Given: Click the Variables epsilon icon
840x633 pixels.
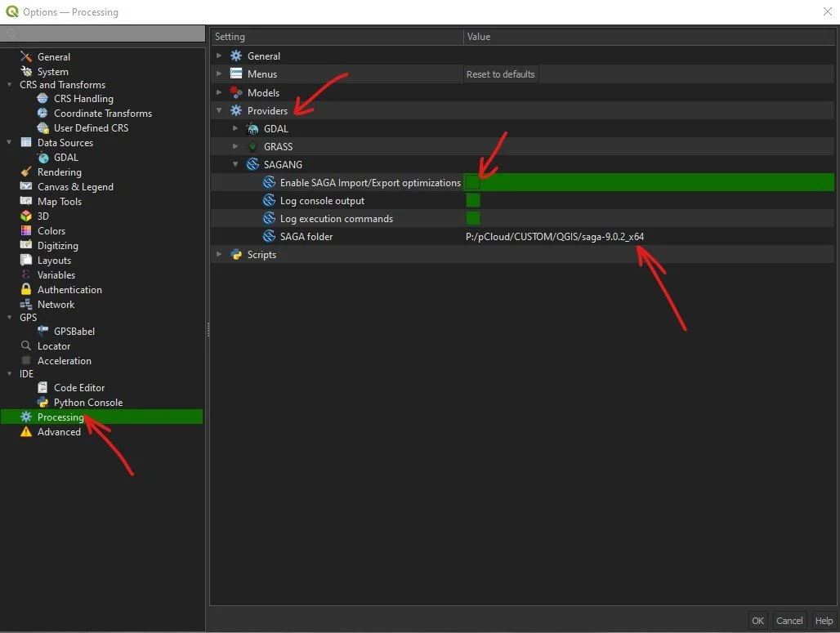Looking at the screenshot, I should pos(25,274).
